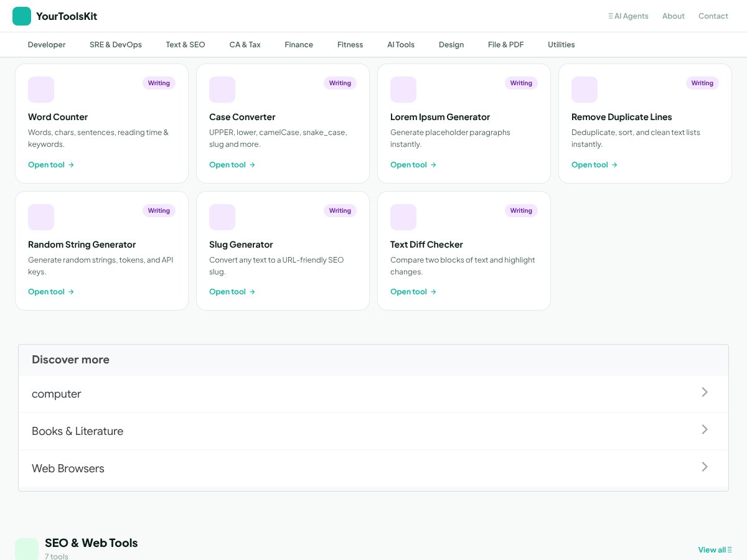Click the Remove Duplicate Lines card icon
Screen dimensions: 747x560
585,90
